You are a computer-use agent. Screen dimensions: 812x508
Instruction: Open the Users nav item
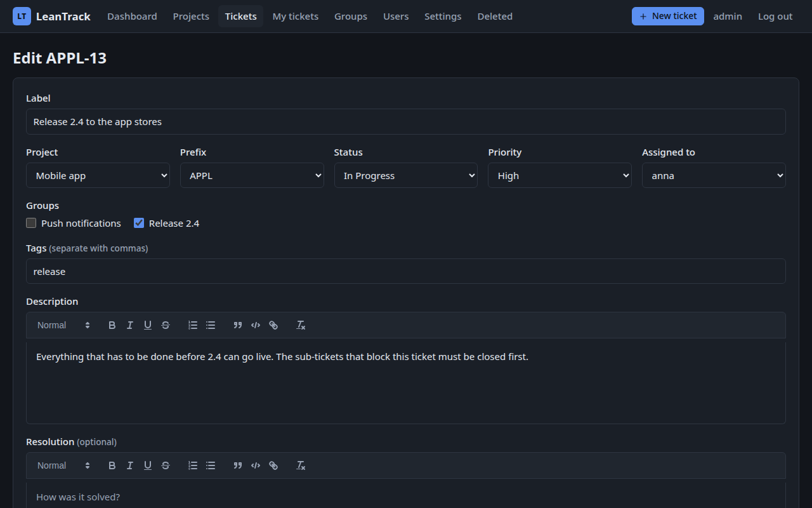pyautogui.click(x=396, y=17)
